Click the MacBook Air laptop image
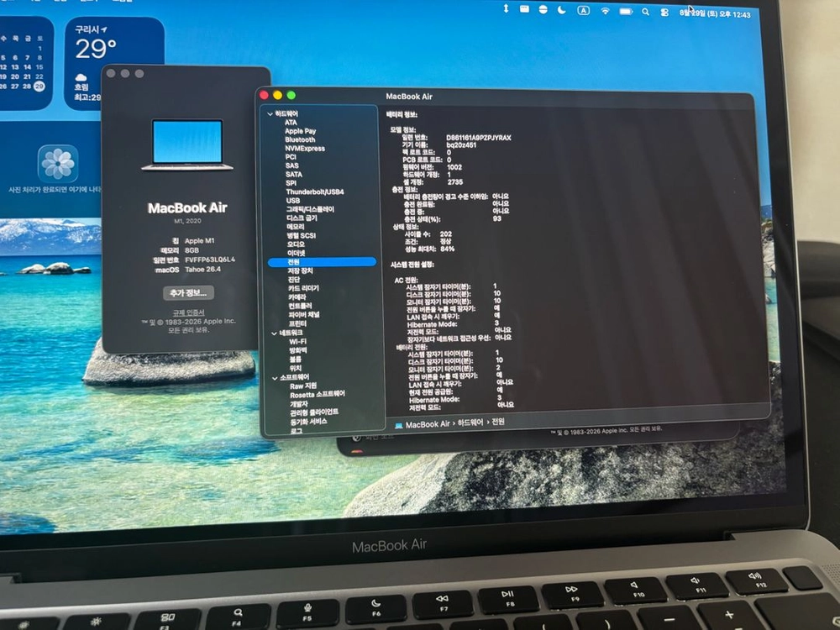Screen dimensions: 840x630 187,144
